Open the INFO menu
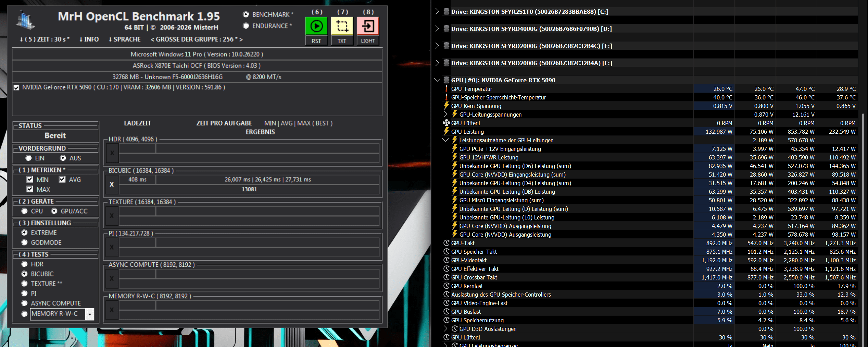868x347 pixels. pos(89,39)
